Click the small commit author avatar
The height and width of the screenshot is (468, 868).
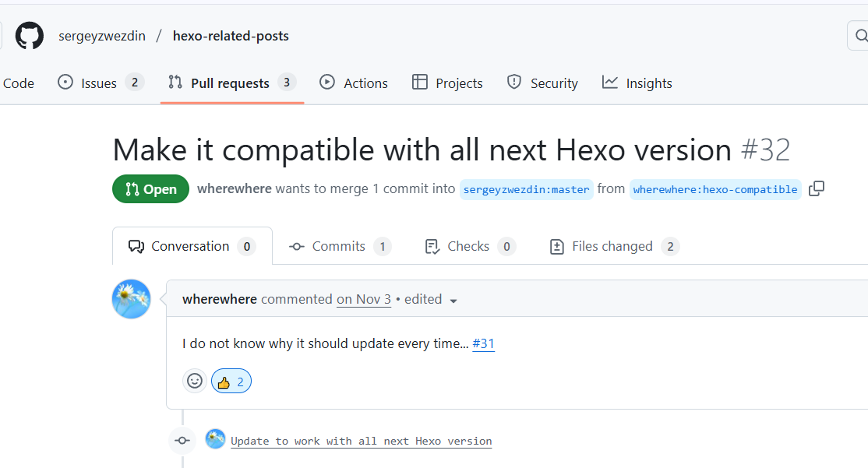[215, 439]
